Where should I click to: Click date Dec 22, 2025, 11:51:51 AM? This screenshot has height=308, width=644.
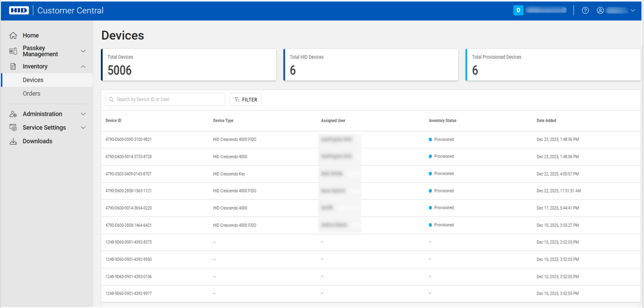(x=559, y=191)
